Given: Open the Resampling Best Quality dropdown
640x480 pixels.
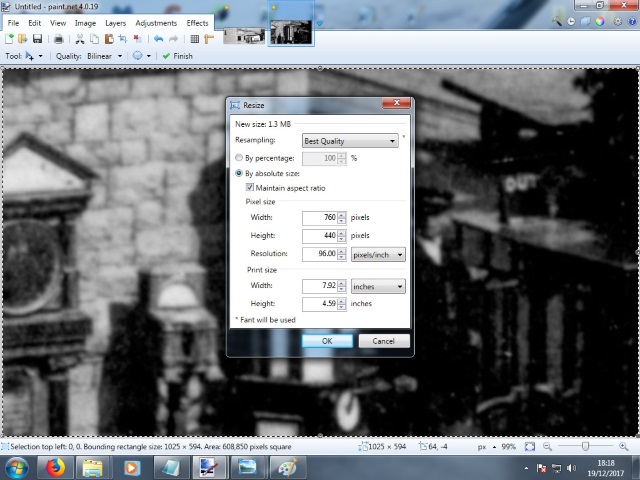Looking at the screenshot, I should point(350,141).
